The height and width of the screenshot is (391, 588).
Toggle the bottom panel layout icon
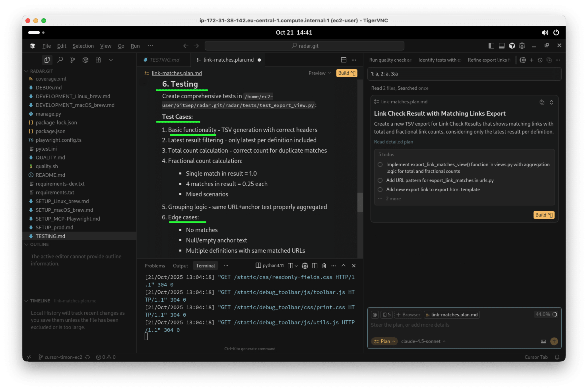502,46
